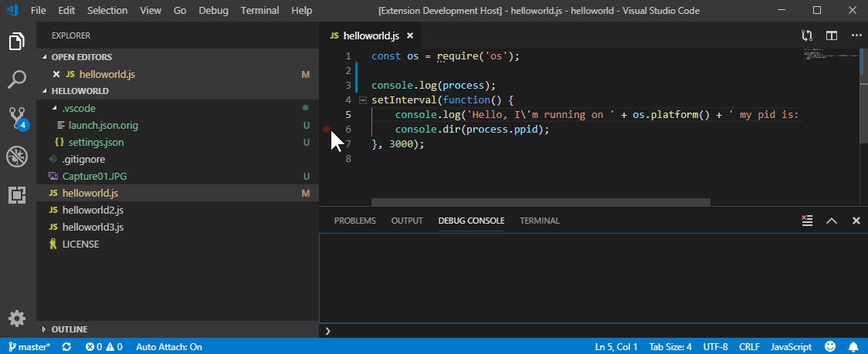The height and width of the screenshot is (354, 868).
Task: Open the notifications bell in status bar
Action: pyautogui.click(x=853, y=347)
